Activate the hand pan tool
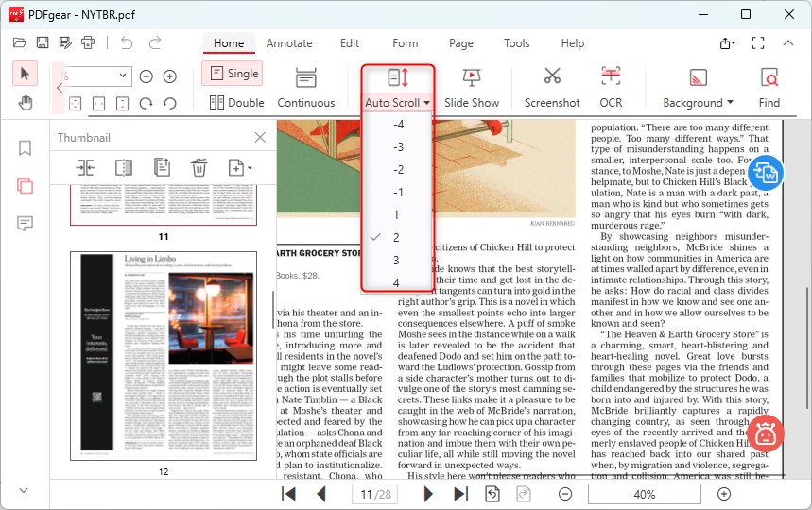Screen dimensions: 812x510 [25, 103]
